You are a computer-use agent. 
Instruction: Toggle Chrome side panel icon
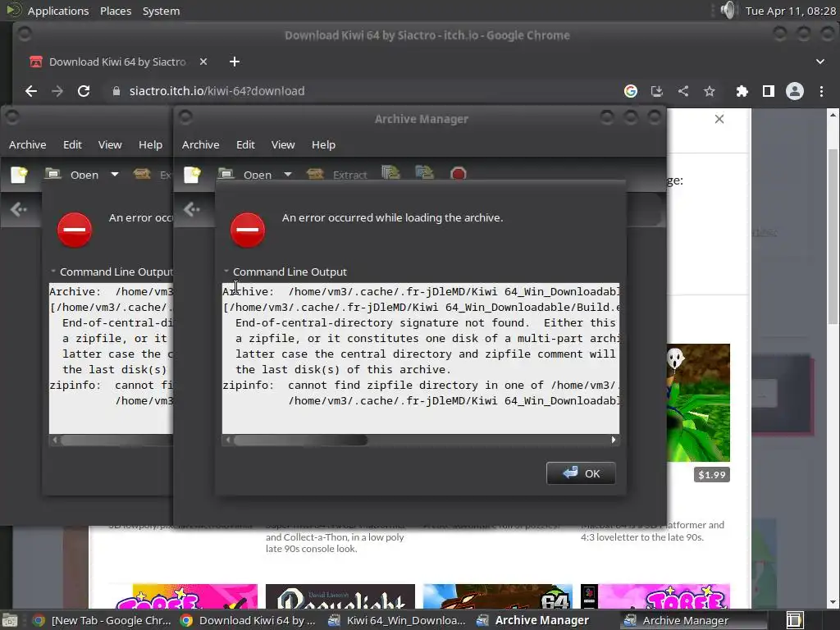coord(768,91)
